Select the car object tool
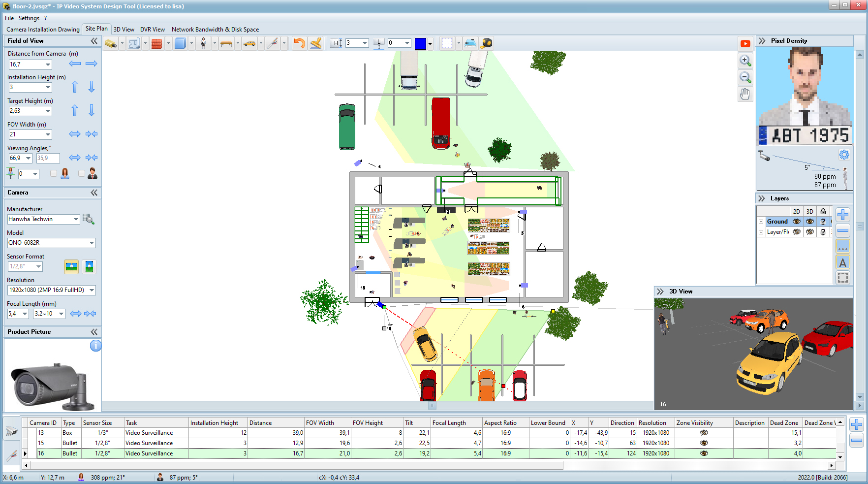 click(249, 43)
